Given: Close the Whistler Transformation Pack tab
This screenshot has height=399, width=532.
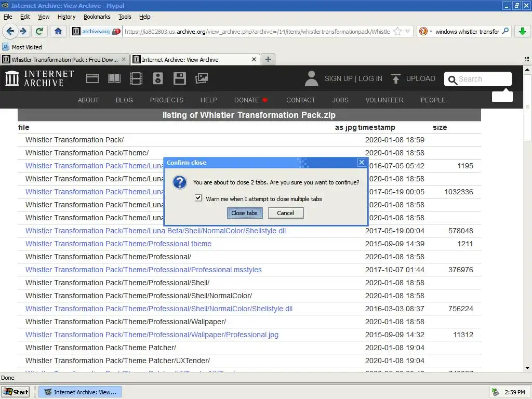Looking at the screenshot, I should coord(124,59).
